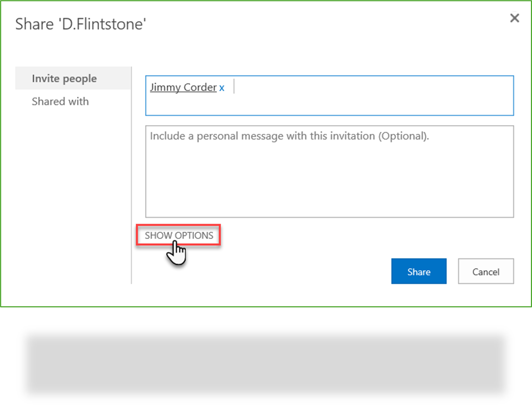This screenshot has width=532, height=408.
Task: Click the Jimmy Corder name link
Action: (183, 87)
